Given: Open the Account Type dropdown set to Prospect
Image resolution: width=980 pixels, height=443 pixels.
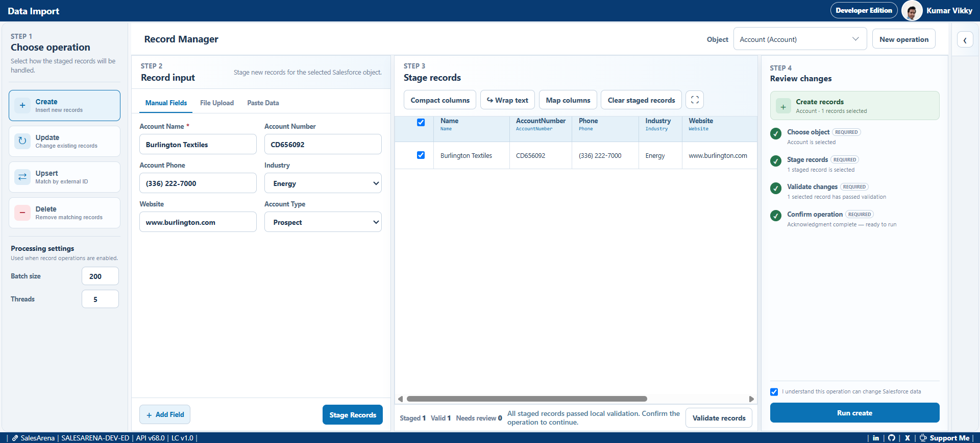Looking at the screenshot, I should coord(323,222).
